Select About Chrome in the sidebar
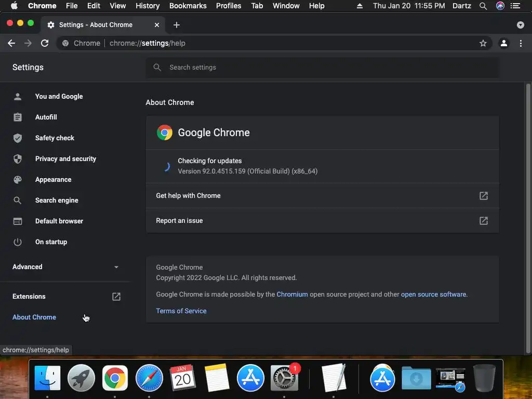 [x=34, y=317]
